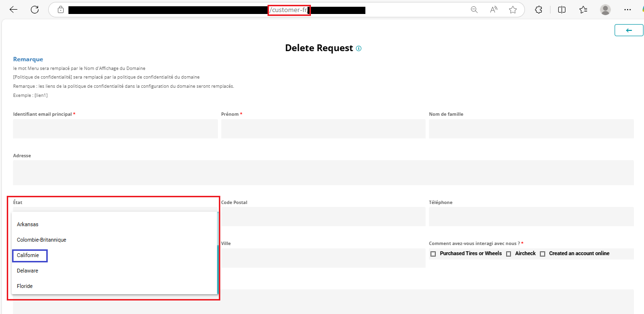
Task: Reload the page using the refresh icon
Action: (x=35, y=10)
